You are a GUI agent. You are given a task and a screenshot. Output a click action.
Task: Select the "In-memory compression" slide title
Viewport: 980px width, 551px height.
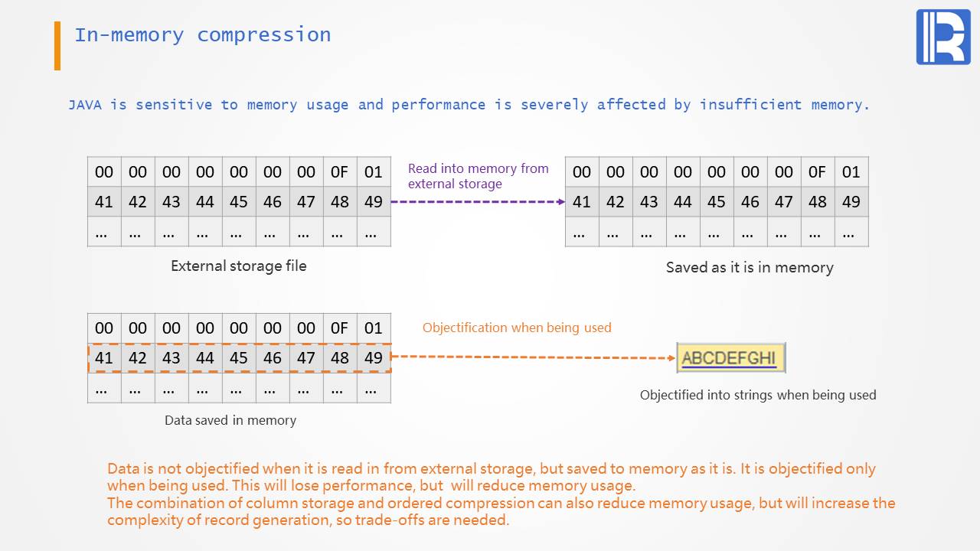pos(202,35)
